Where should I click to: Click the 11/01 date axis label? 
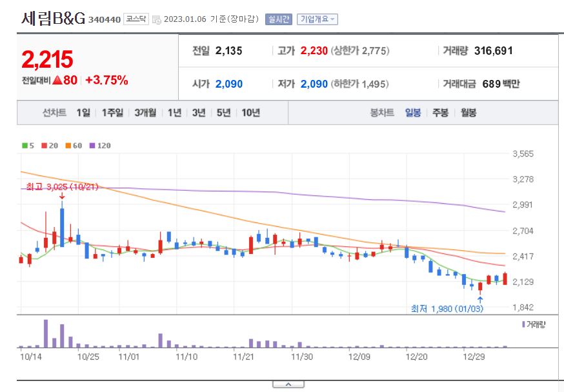(128, 357)
